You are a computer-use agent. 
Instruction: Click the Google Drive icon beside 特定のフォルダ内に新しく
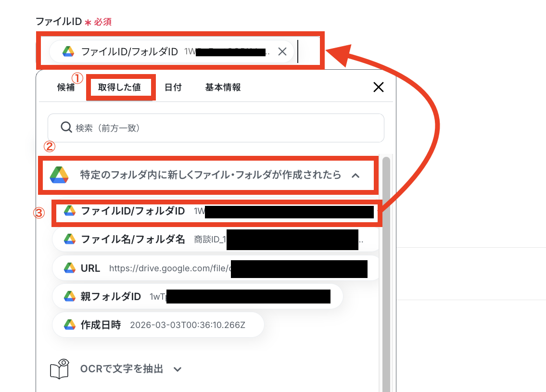point(59,175)
